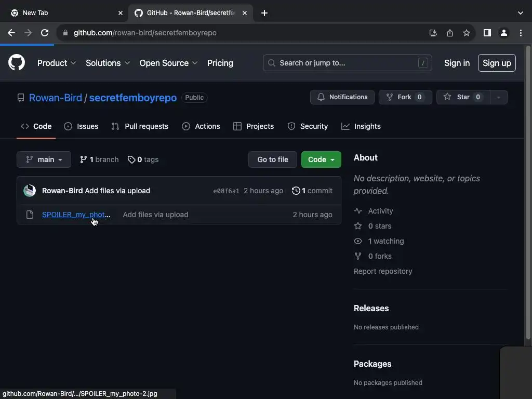Click file row's Add files via upload message
The width and height of the screenshot is (532, 399).
[x=155, y=215]
